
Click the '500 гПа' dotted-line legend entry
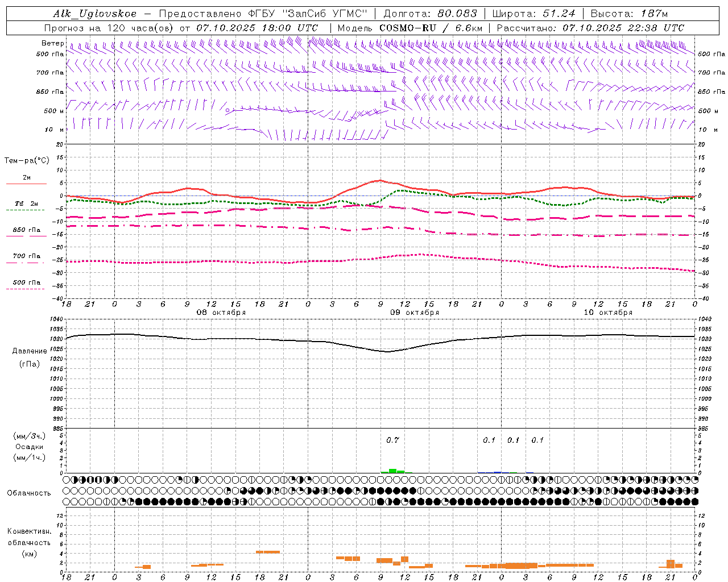coord(27,282)
